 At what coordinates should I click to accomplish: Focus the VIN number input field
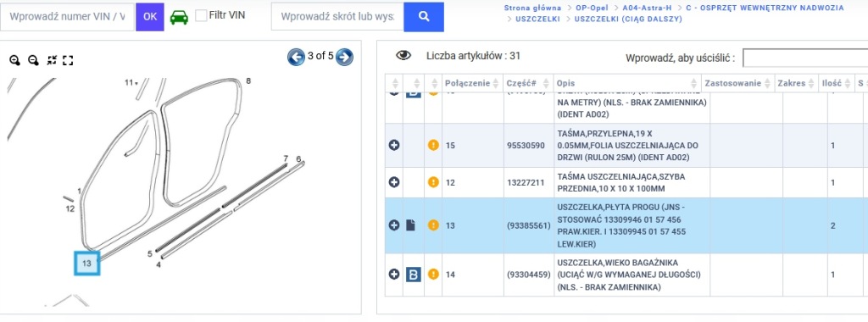pos(67,17)
